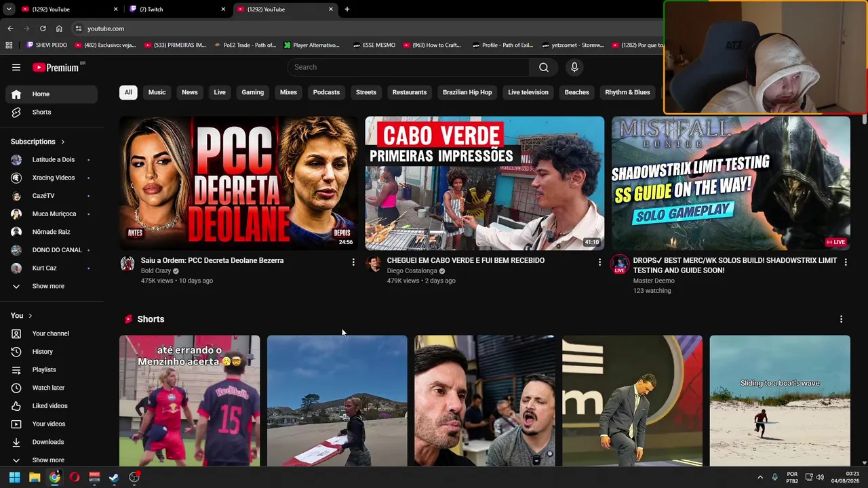
Task: Open History in the sidebar
Action: (x=52, y=352)
